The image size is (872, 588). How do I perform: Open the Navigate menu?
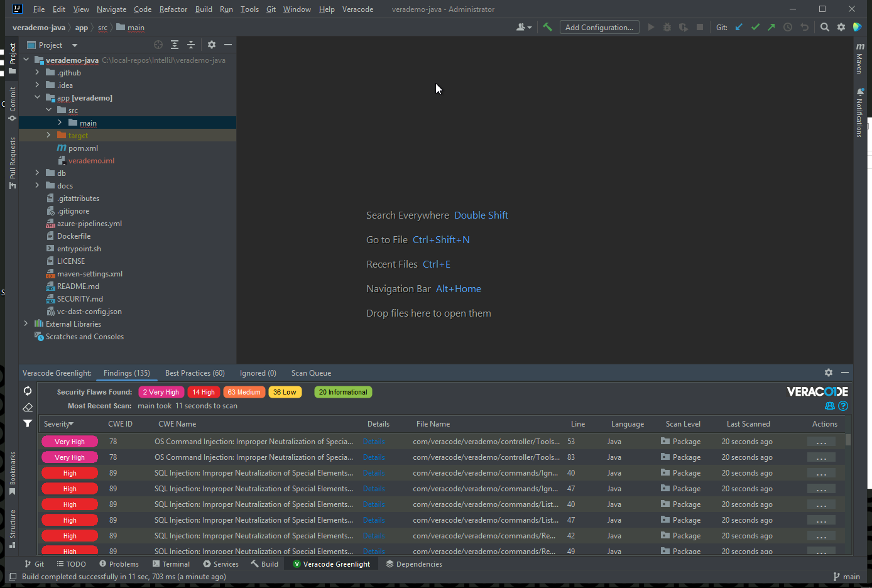click(x=111, y=9)
